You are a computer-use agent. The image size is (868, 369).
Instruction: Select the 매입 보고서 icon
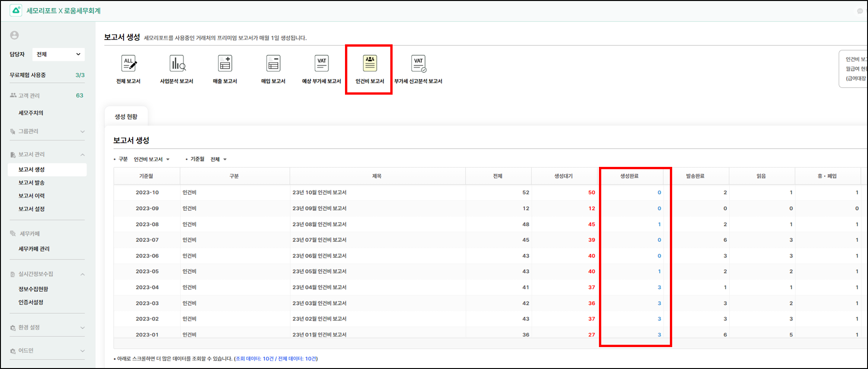coord(273,64)
